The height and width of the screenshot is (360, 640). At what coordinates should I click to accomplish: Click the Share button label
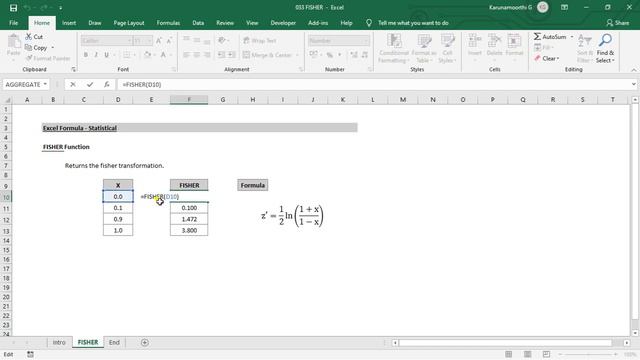click(x=622, y=23)
